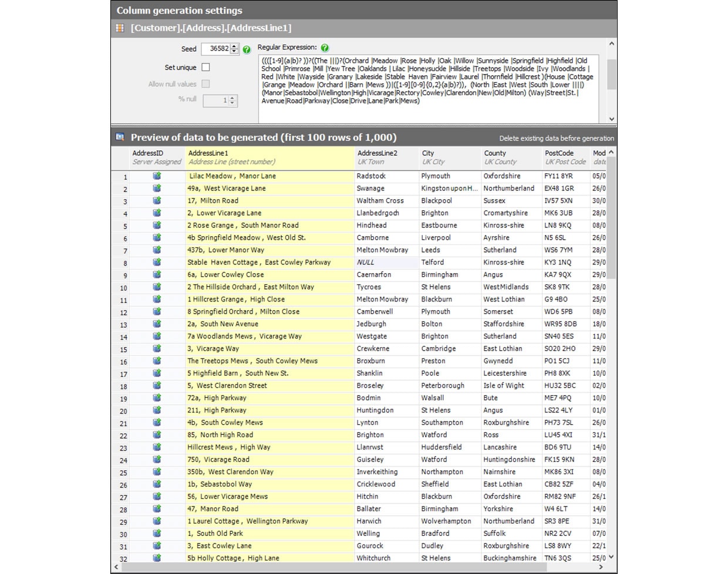Screen dimensions: 728x574
Task: Click the Column generation settings title bar
Action: (364, 10)
